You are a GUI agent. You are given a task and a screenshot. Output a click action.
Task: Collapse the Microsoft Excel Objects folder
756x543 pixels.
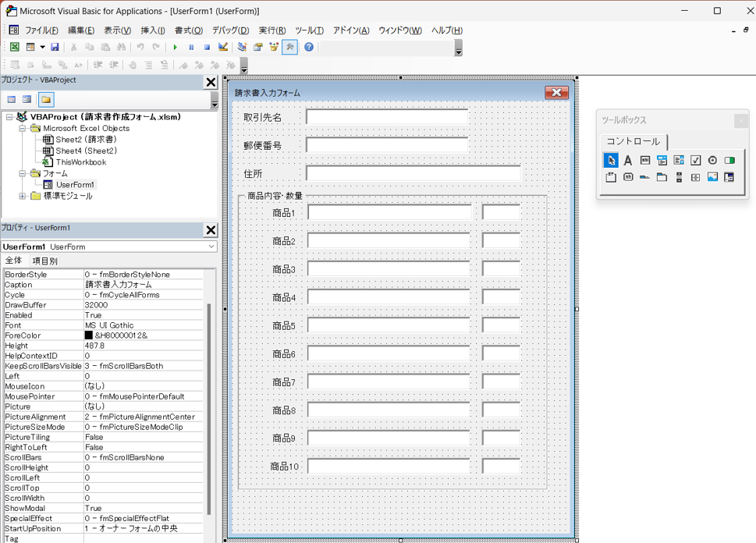[23, 129]
